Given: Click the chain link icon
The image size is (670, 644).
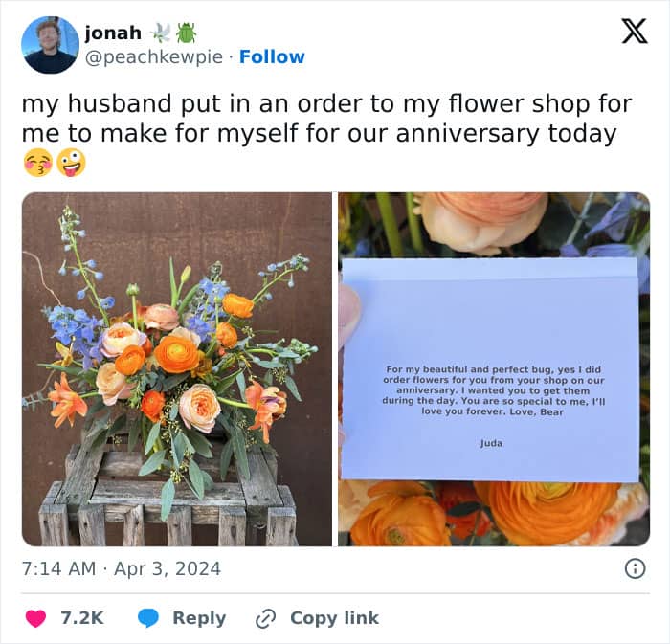Looking at the screenshot, I should click(x=265, y=618).
